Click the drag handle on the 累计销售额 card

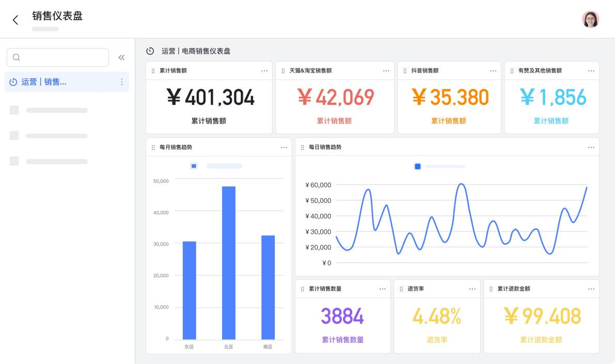152,71
